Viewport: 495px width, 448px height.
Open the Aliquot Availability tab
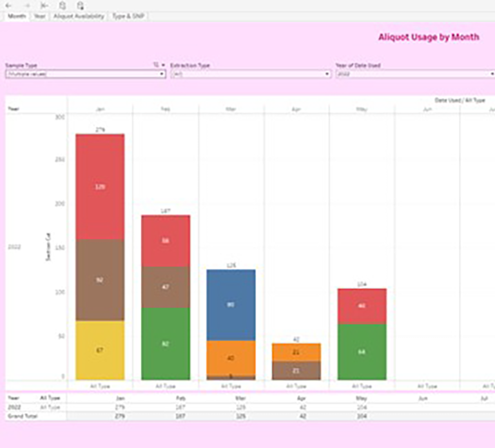pyautogui.click(x=79, y=16)
